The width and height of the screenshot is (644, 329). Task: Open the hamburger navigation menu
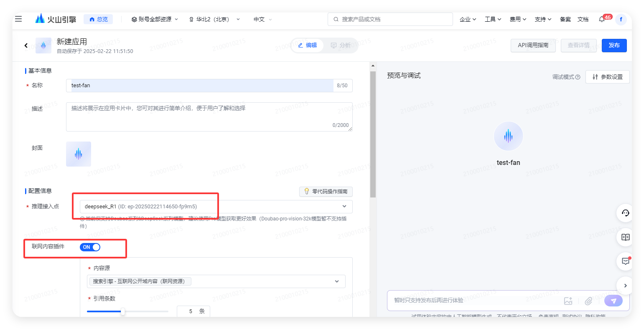[18, 19]
